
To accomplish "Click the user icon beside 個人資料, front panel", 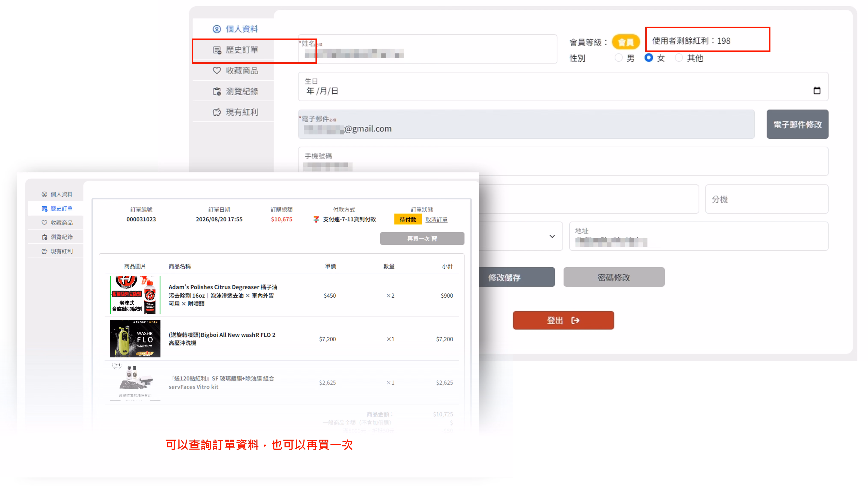I will [44, 194].
